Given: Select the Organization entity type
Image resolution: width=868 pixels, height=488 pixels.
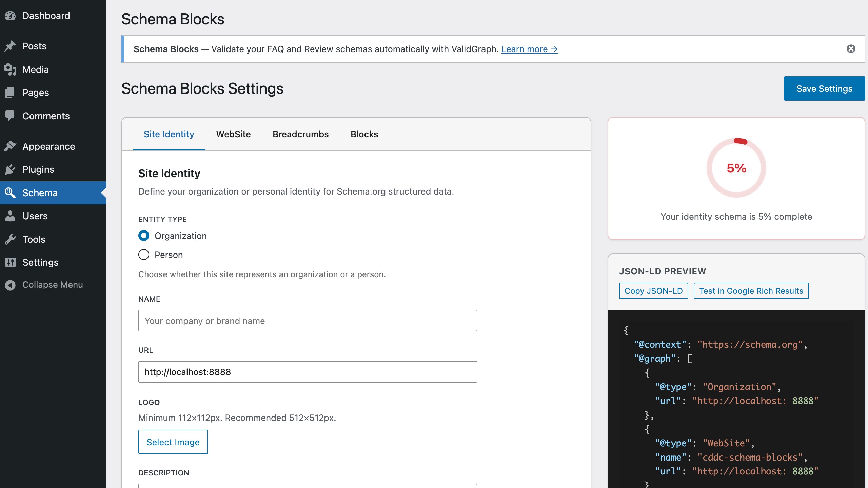Looking at the screenshot, I should tap(144, 236).
